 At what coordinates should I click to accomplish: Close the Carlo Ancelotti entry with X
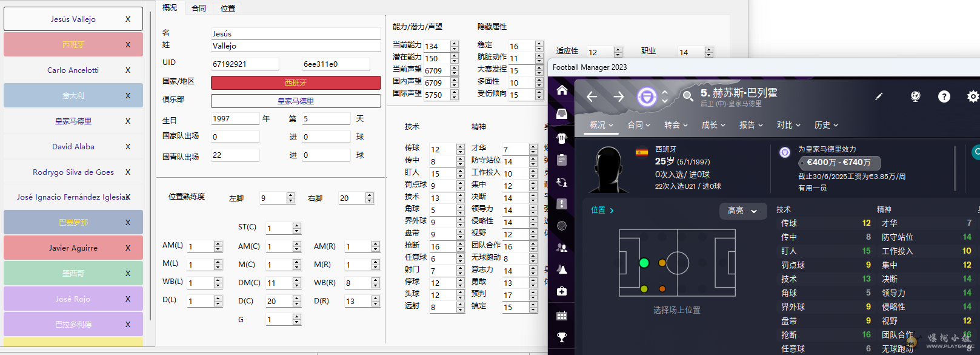pos(128,70)
